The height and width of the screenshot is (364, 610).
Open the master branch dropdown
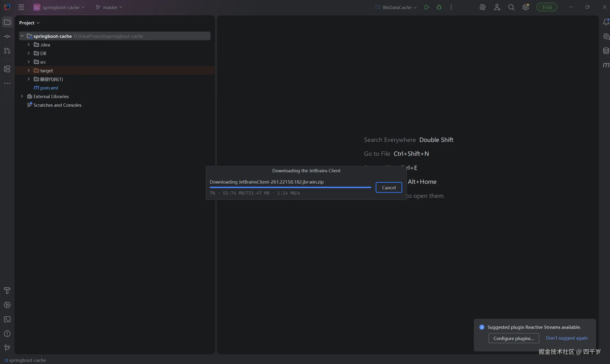(109, 7)
